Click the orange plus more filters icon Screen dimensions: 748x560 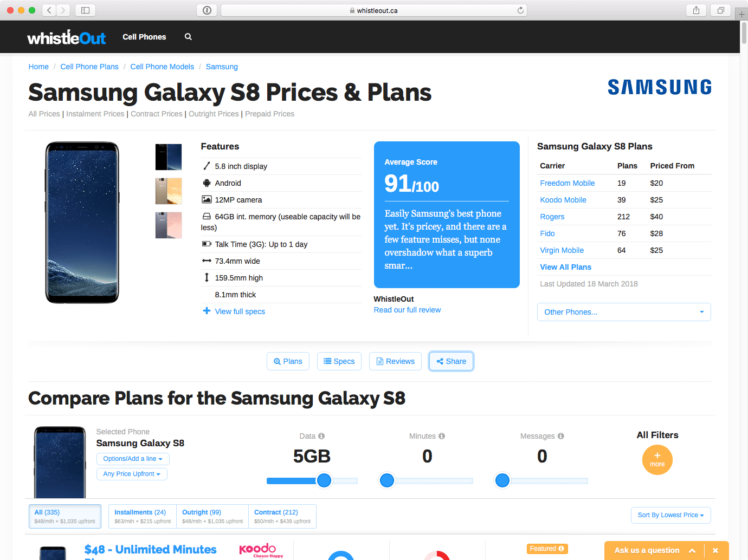(657, 460)
